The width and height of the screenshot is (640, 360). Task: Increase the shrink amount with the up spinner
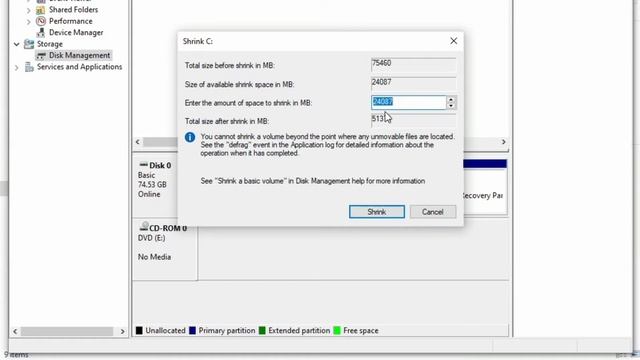click(451, 99)
